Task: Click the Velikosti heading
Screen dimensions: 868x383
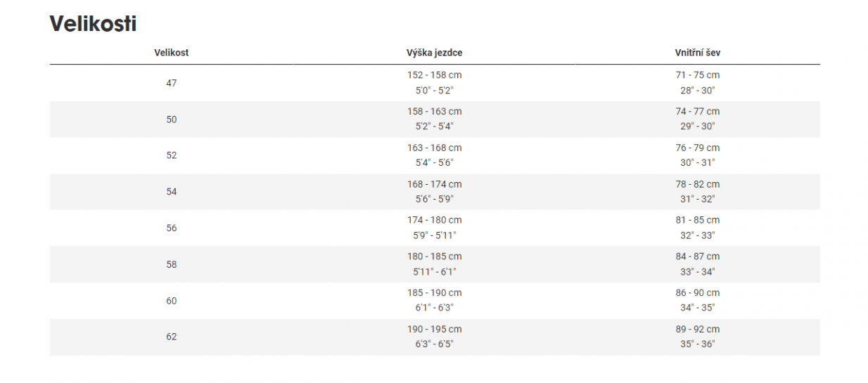Action: pyautogui.click(x=93, y=23)
